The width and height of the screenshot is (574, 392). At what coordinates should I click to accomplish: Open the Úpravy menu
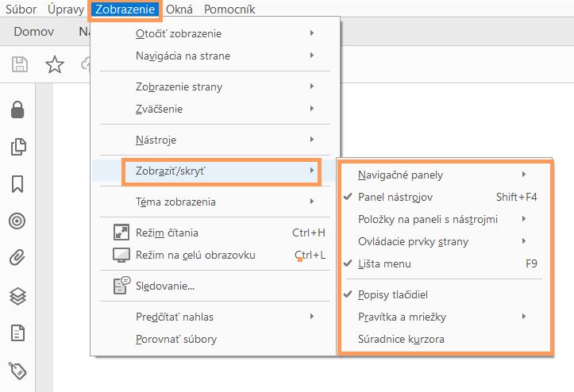[x=67, y=10]
